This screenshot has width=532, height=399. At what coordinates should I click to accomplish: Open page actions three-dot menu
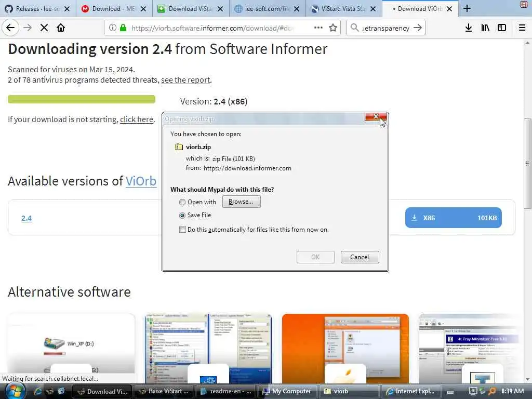318,28
